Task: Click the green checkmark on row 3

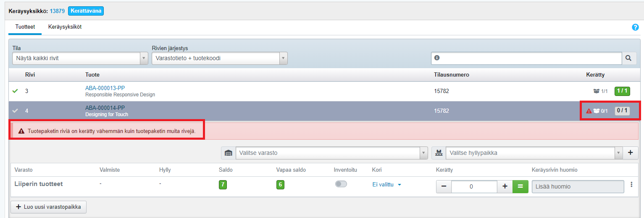Action: [x=16, y=91]
